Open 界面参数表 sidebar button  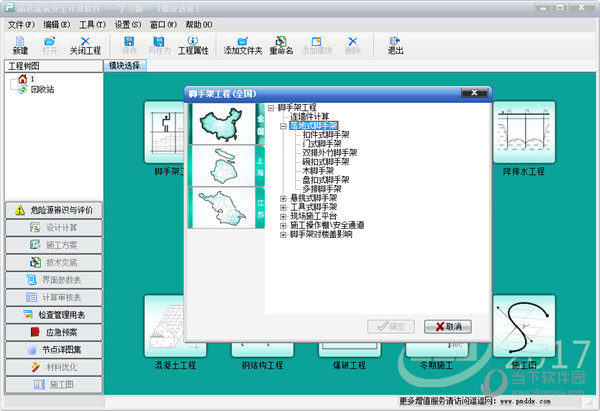click(x=54, y=280)
